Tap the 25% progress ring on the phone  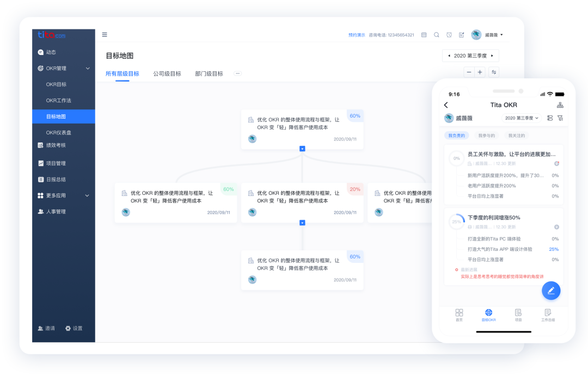click(456, 222)
